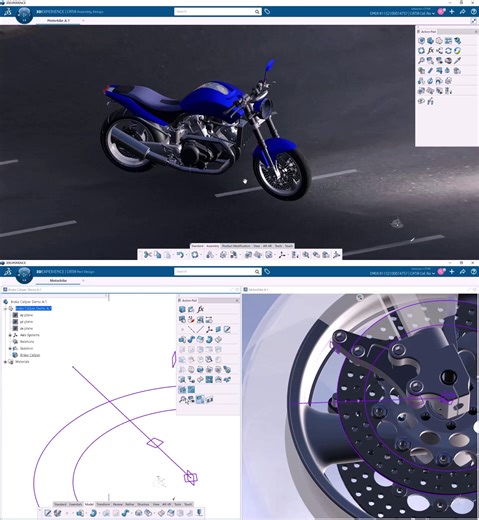Open the dropdown arrow next to Undo
Image resolution: width=479 pixels, height=520 pixels.
[186, 255]
